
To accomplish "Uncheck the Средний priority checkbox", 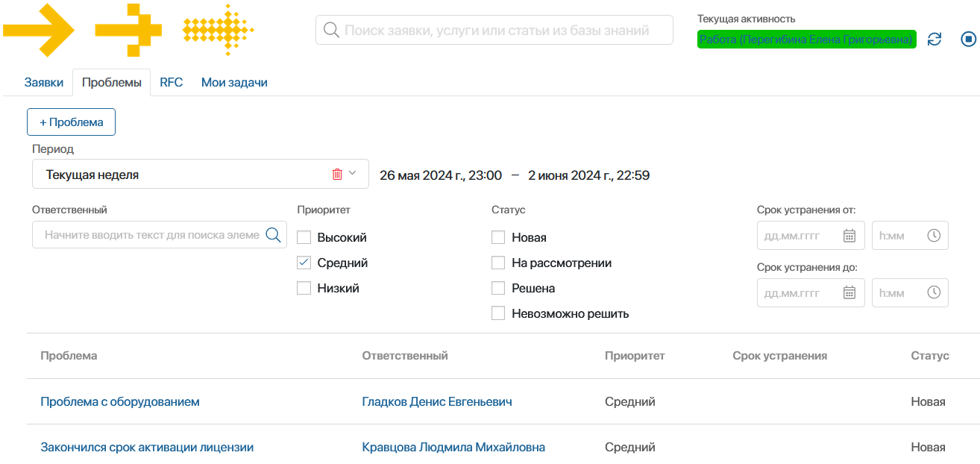I will 304,263.
